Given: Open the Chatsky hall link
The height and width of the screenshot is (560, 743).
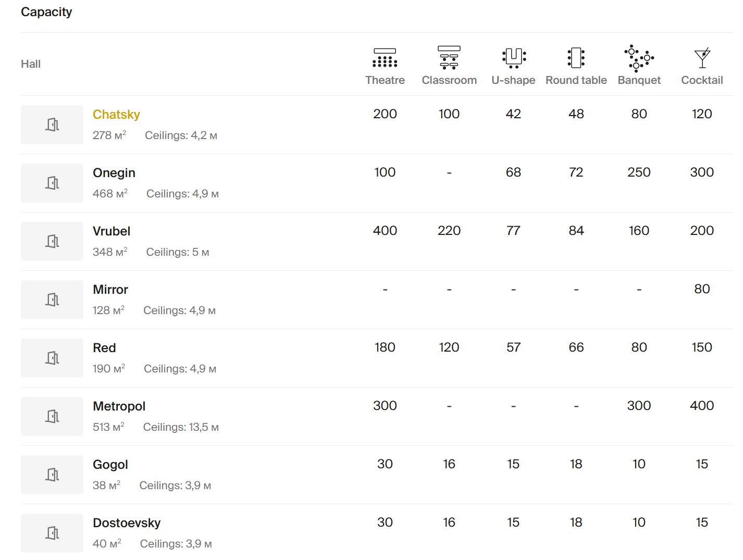Looking at the screenshot, I should coord(116,115).
